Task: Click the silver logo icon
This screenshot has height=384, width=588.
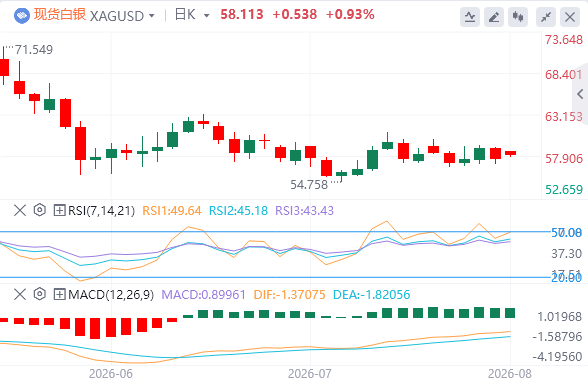Action: (22, 16)
